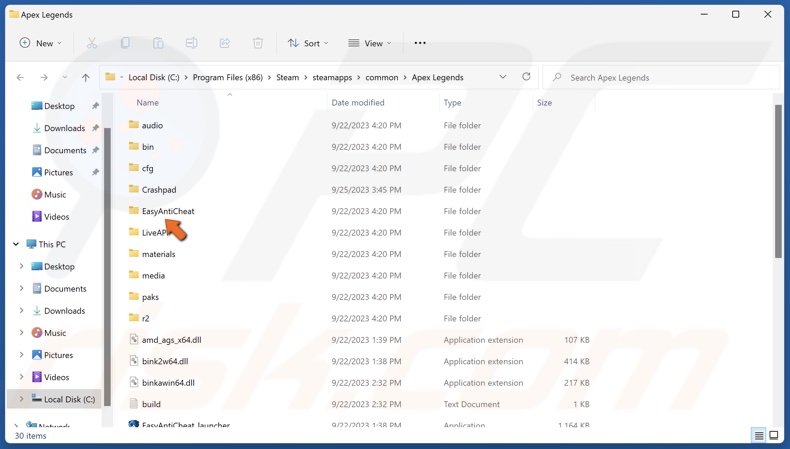Open the See more ellipsis menu
This screenshot has width=790, height=449.
pos(420,43)
